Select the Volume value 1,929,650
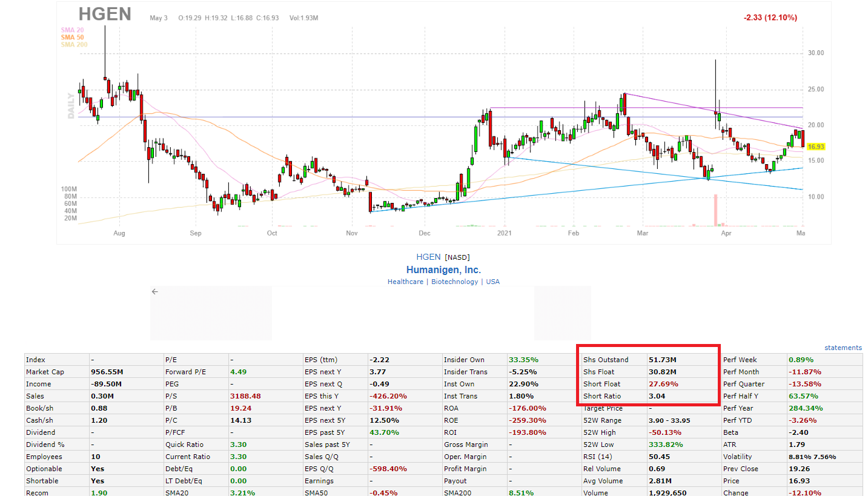Screen dimensions: 868x496 click(x=668, y=493)
